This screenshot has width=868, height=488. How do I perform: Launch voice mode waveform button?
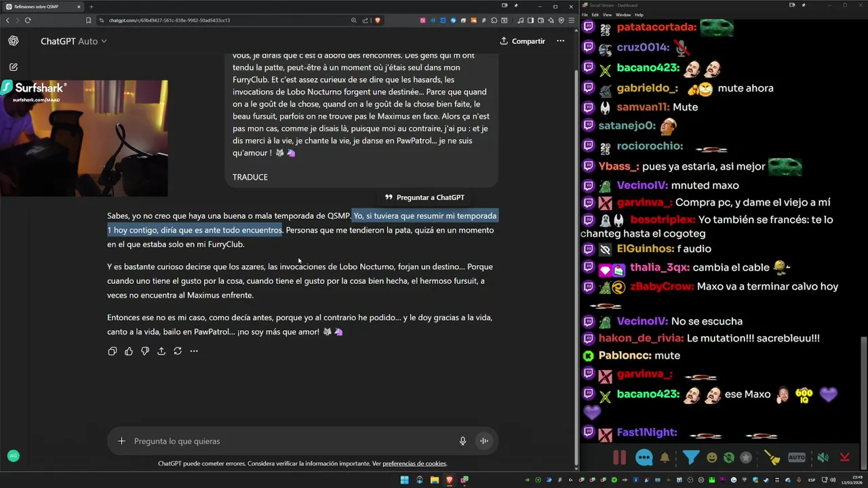[x=484, y=441]
